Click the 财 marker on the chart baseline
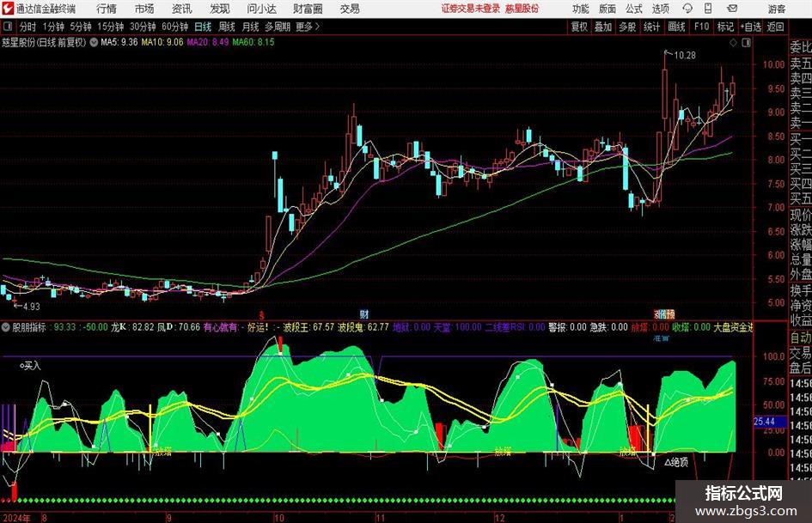Image resolution: width=812 pixels, height=523 pixels. [x=364, y=314]
